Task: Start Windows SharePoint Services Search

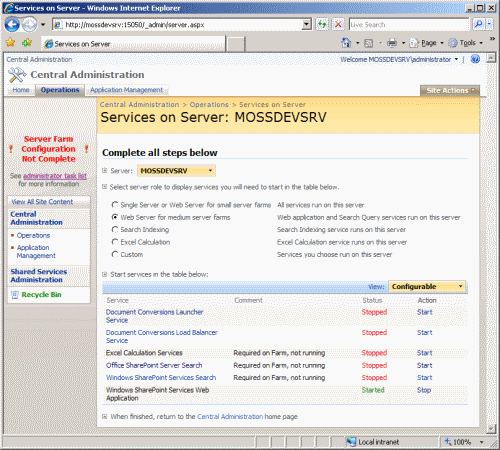Action: tap(425, 378)
